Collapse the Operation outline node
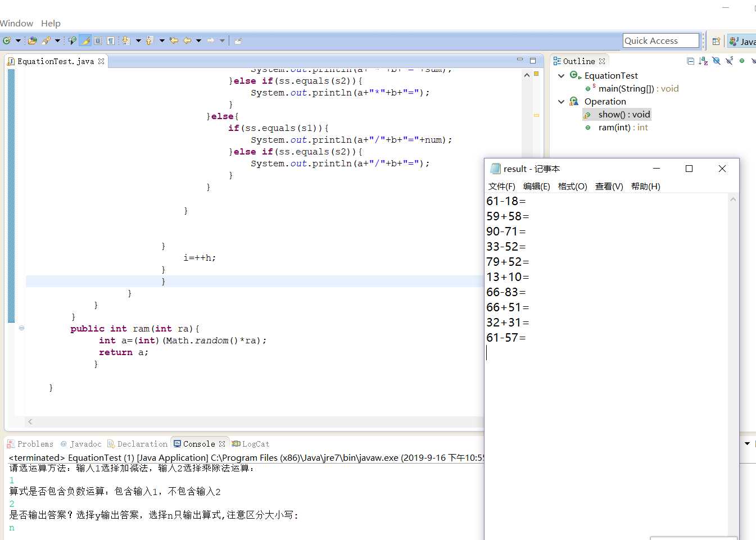The width and height of the screenshot is (756, 540). pos(561,102)
